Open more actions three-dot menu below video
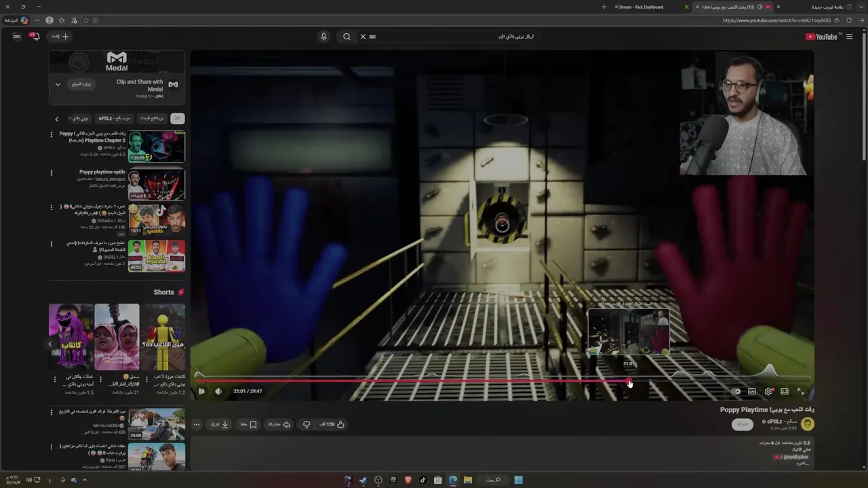This screenshot has width=868, height=488. [197, 424]
